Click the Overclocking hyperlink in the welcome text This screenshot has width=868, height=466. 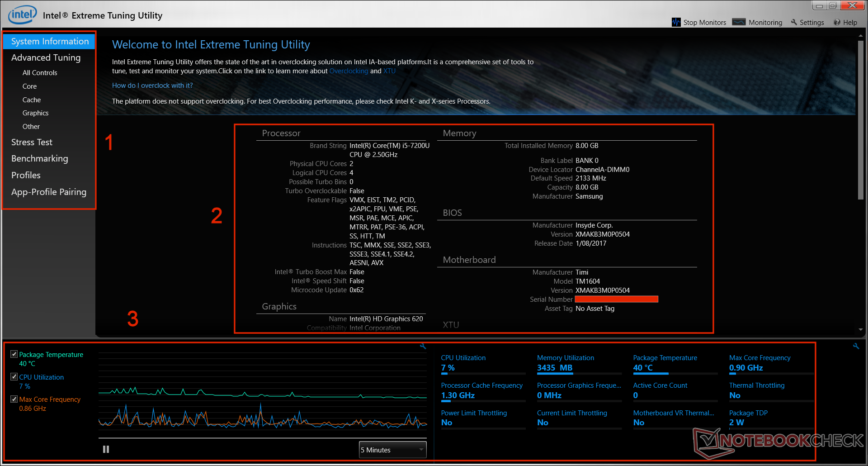[349, 71]
